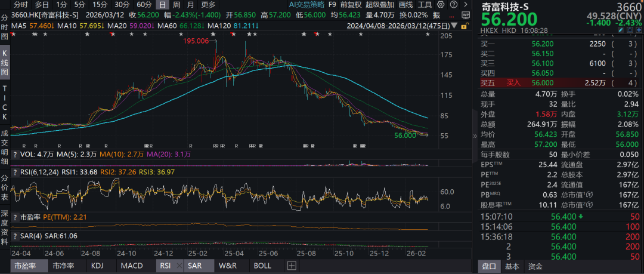Switch to the 基本 tab
This screenshot has width=644, height=274.
click(x=512, y=266)
